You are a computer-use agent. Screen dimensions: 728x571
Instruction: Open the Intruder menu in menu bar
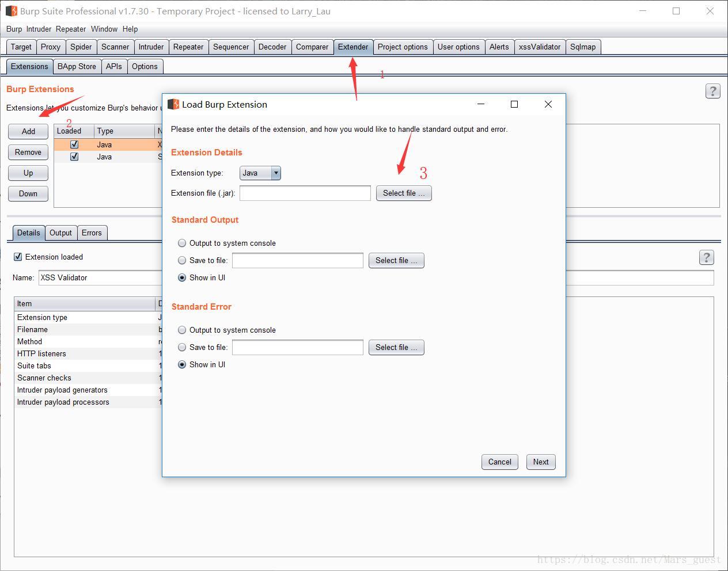[39, 29]
